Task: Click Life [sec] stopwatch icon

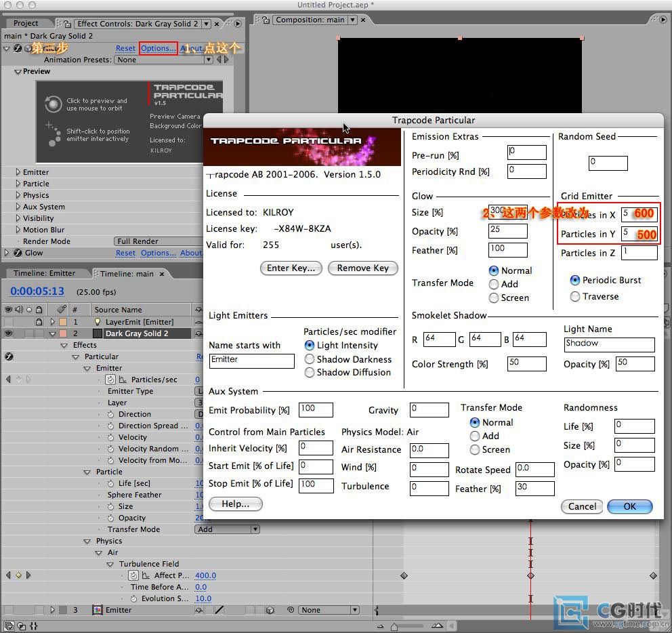Action: pos(110,483)
